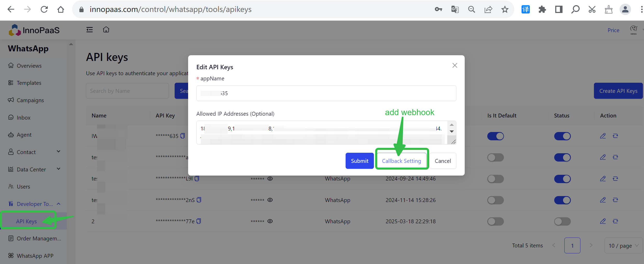The height and width of the screenshot is (264, 644).
Task: Click the IP textarea scroll down arrow
Action: (452, 131)
